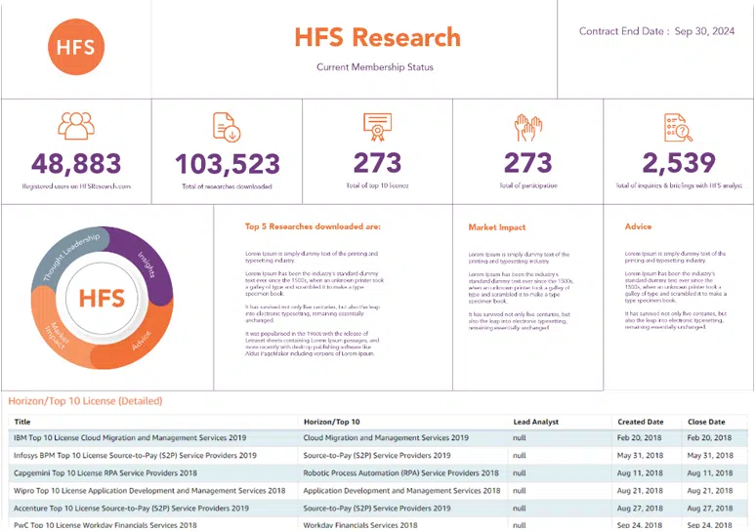Click the Contract End Date Sep 30, 2024

(x=656, y=31)
